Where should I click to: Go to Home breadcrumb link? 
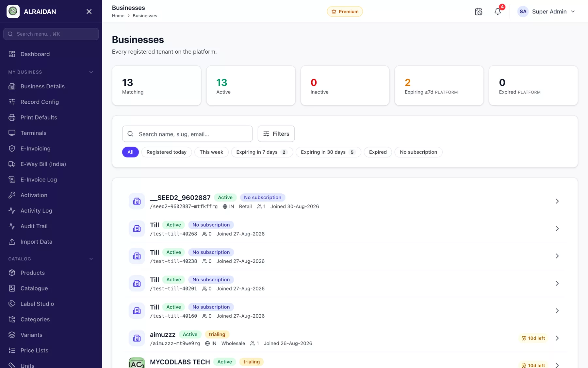[118, 16]
